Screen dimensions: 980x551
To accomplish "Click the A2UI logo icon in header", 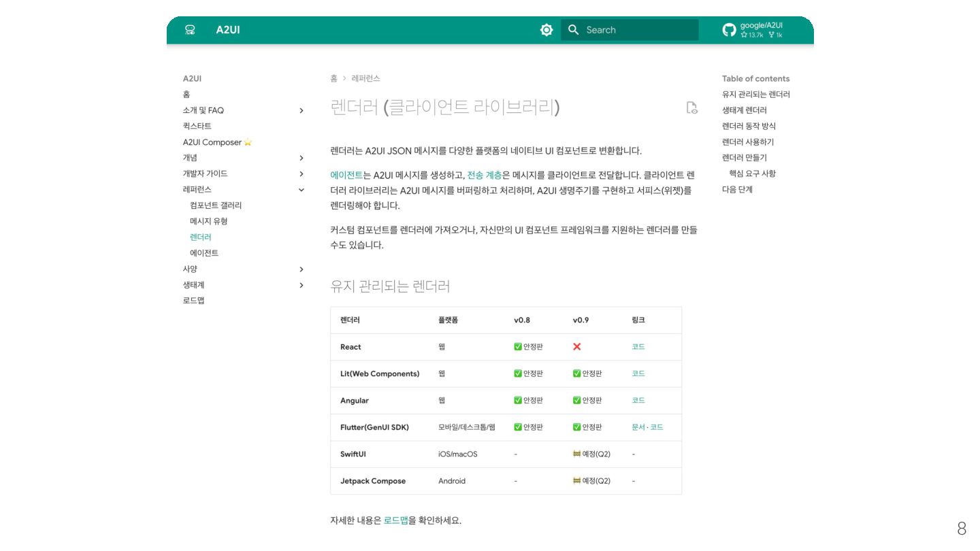I will tap(190, 30).
